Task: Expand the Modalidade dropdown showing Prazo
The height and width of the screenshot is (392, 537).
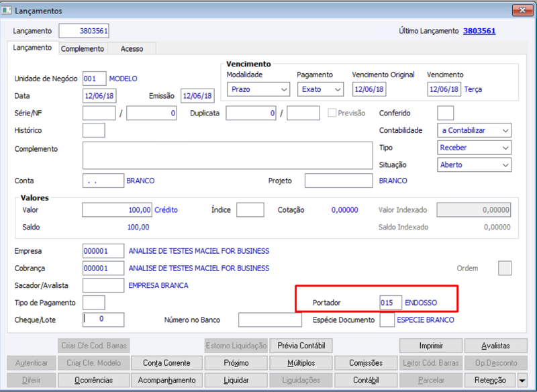Action: coord(258,89)
